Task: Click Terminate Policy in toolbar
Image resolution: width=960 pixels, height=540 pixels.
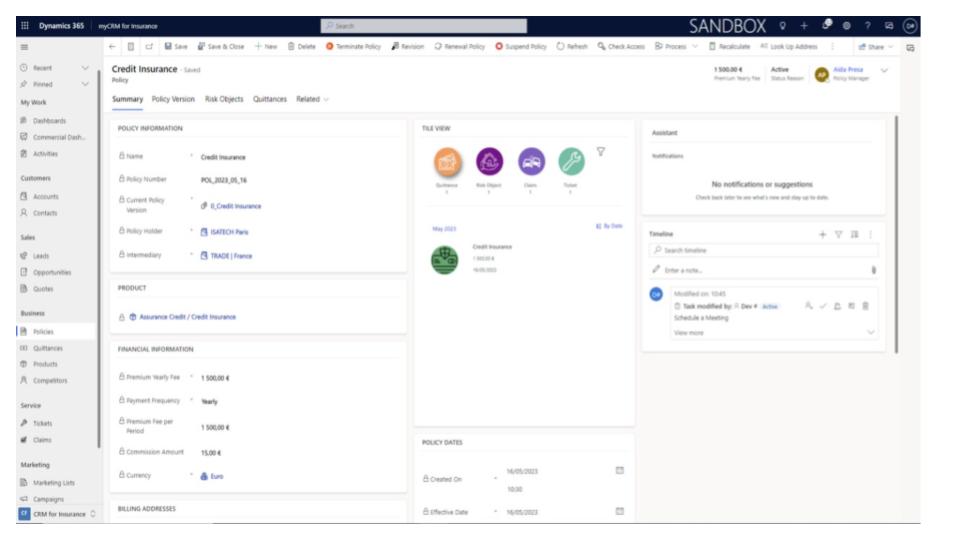Action: pyautogui.click(x=353, y=47)
